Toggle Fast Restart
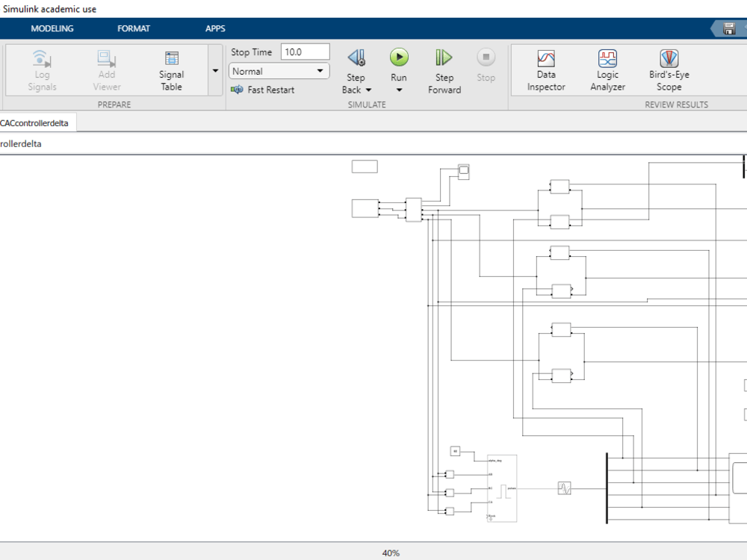This screenshot has height=560, width=747. pos(262,90)
